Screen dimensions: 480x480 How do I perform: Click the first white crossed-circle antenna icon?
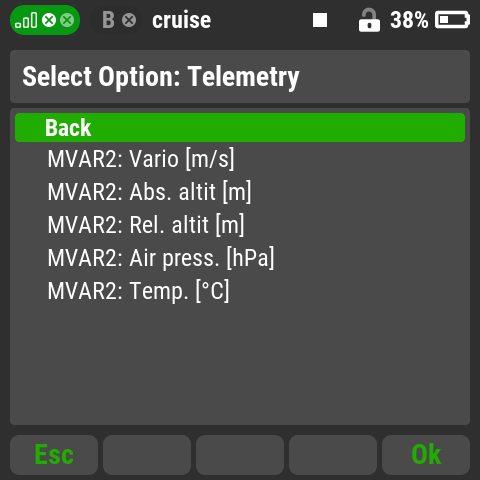[x=49, y=20]
